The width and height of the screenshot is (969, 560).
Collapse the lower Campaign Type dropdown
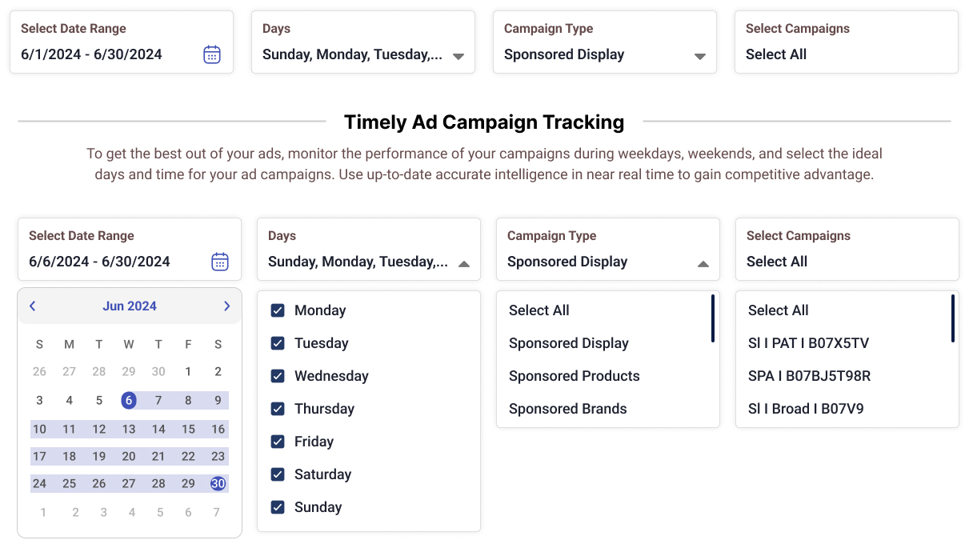[703, 264]
